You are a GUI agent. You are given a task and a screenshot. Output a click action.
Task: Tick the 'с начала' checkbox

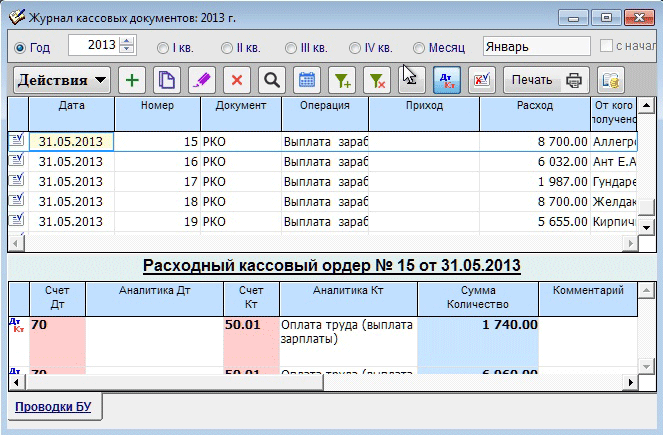(x=606, y=46)
